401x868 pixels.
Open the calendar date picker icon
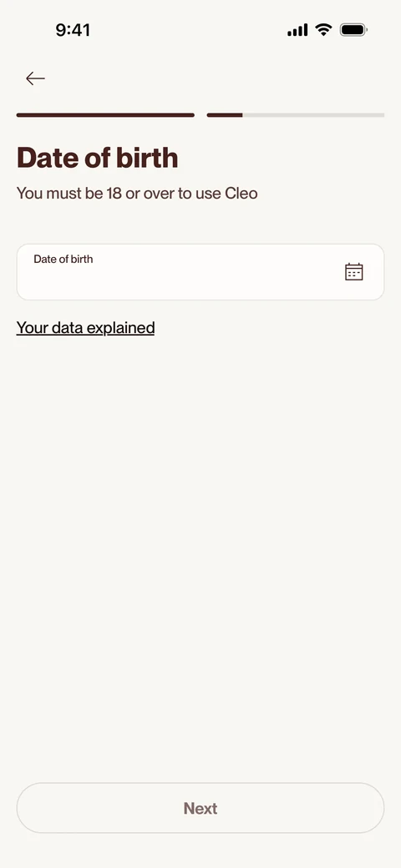pos(354,272)
